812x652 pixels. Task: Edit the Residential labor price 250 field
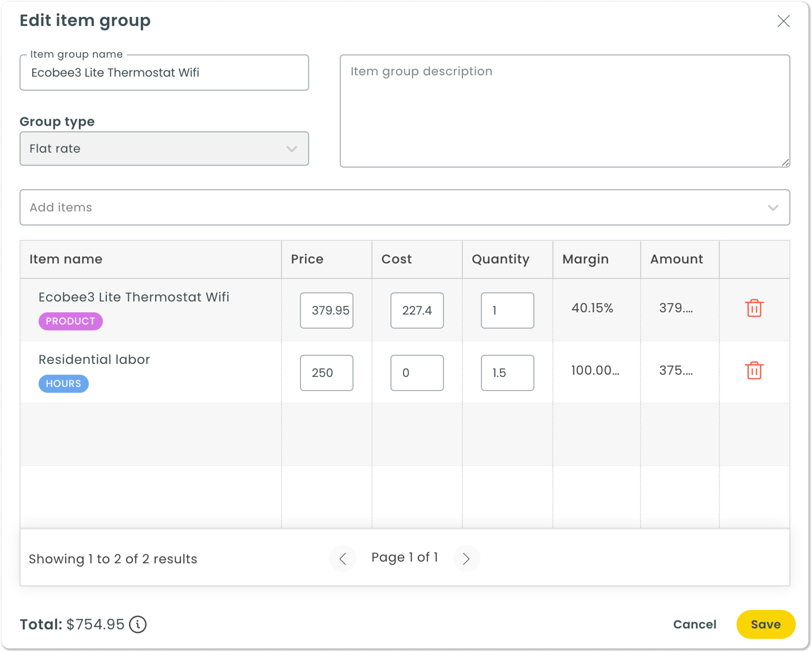[327, 373]
